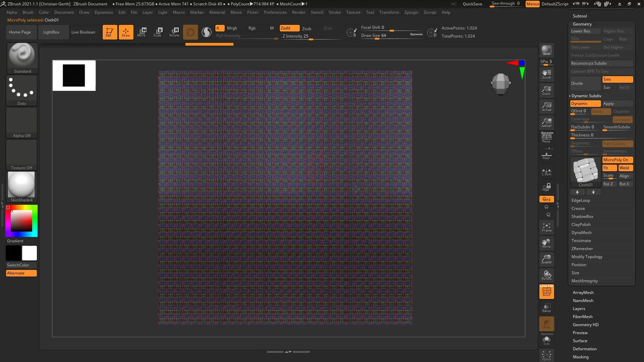Click the camera view head gizmo
644x362 pixels.
coord(500,84)
